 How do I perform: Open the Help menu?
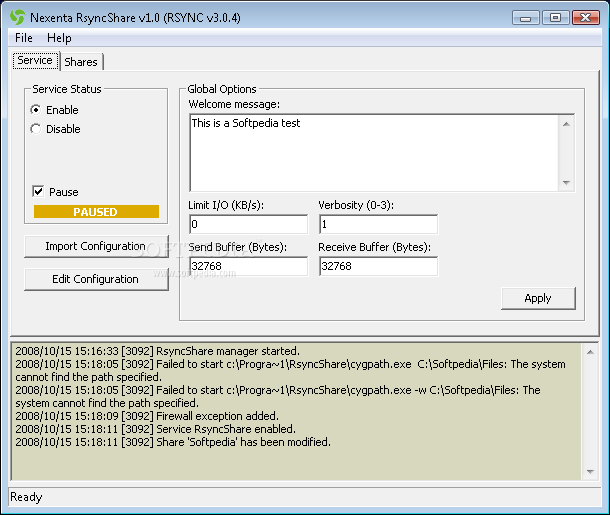pos(59,38)
